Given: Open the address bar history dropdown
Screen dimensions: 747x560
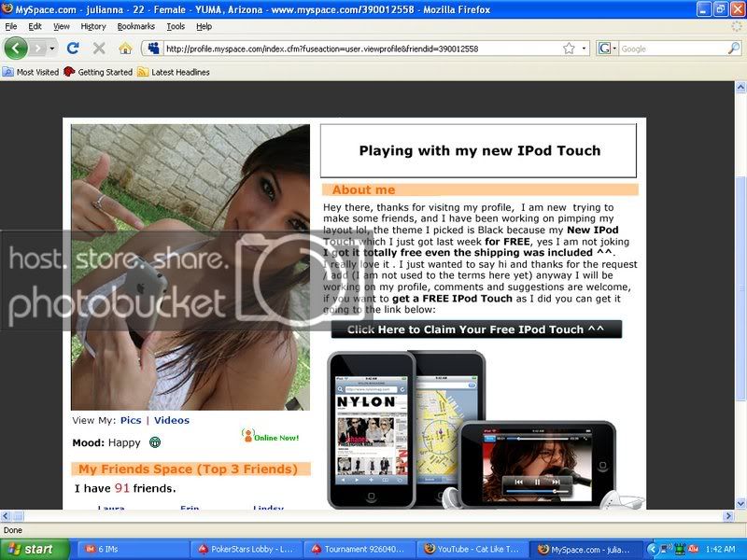Looking at the screenshot, I should [584, 49].
